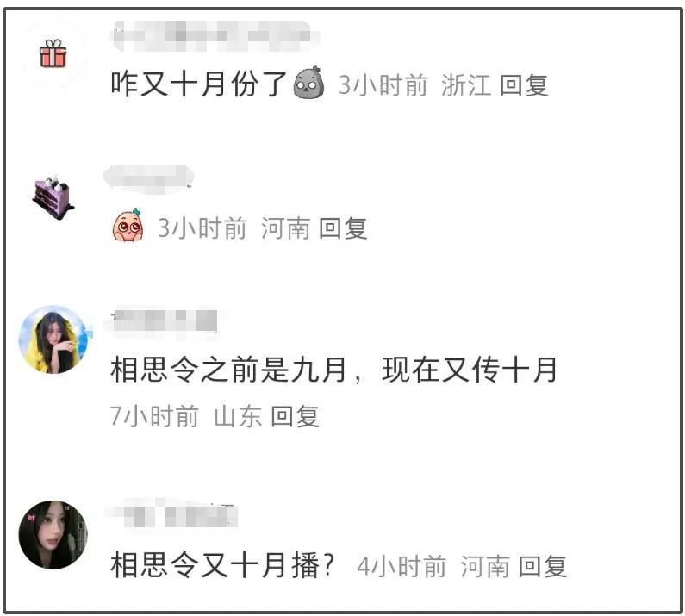The image size is (685, 616).
Task: Click 回复 on the 河南 emoji comment
Action: coord(343,227)
